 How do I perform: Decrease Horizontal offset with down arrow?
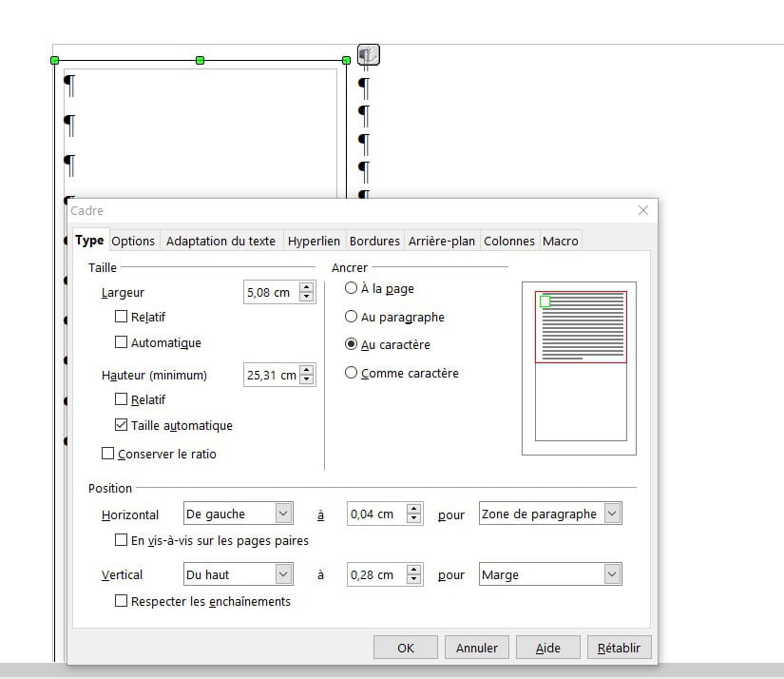click(x=414, y=518)
